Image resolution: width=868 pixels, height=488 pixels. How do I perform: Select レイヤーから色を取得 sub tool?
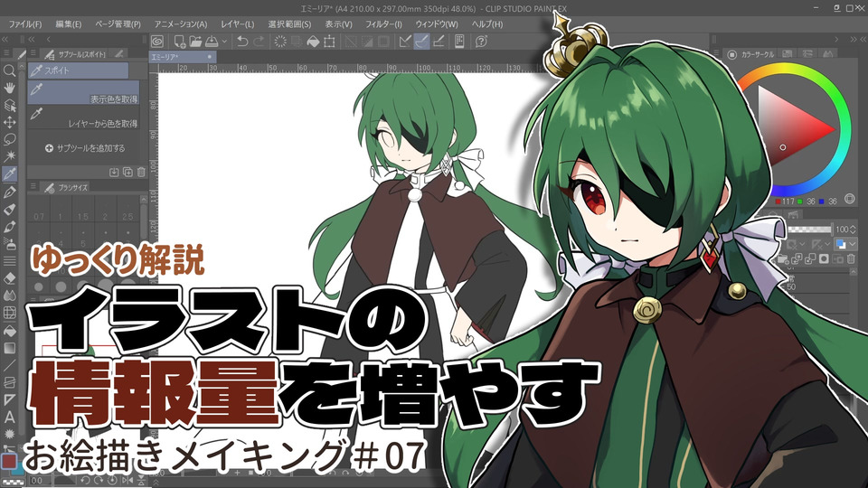point(83,117)
